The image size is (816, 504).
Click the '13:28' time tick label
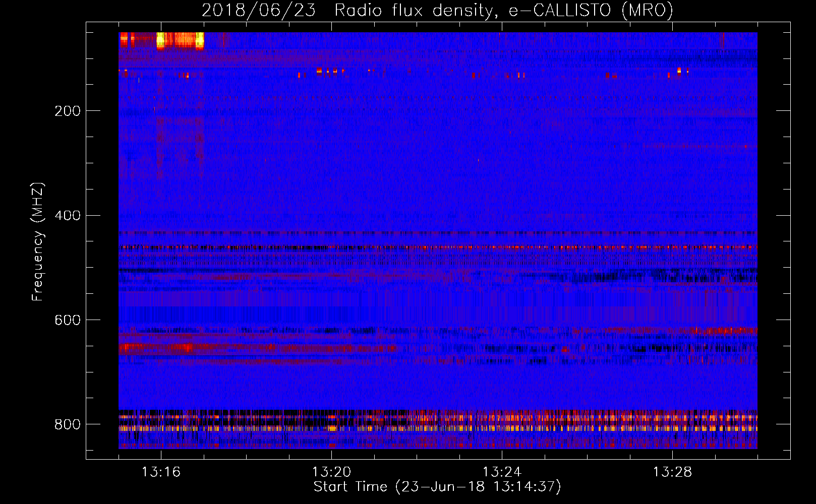pos(673,472)
